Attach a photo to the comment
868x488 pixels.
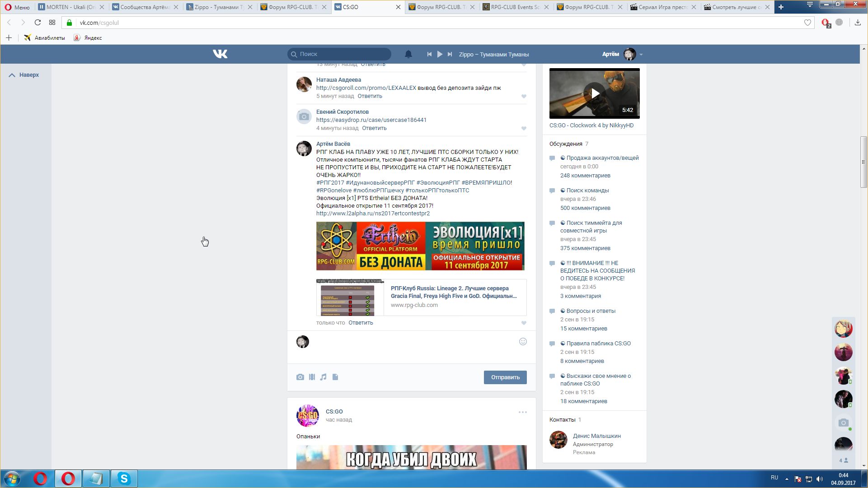300,377
